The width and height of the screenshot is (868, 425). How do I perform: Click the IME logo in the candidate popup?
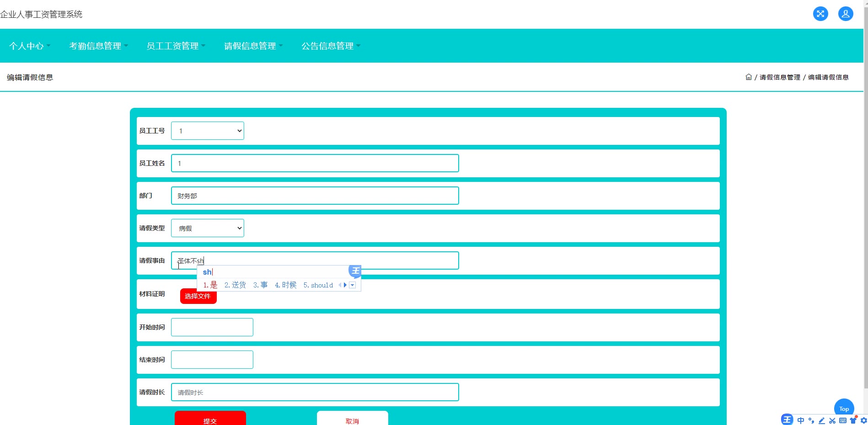coord(355,271)
